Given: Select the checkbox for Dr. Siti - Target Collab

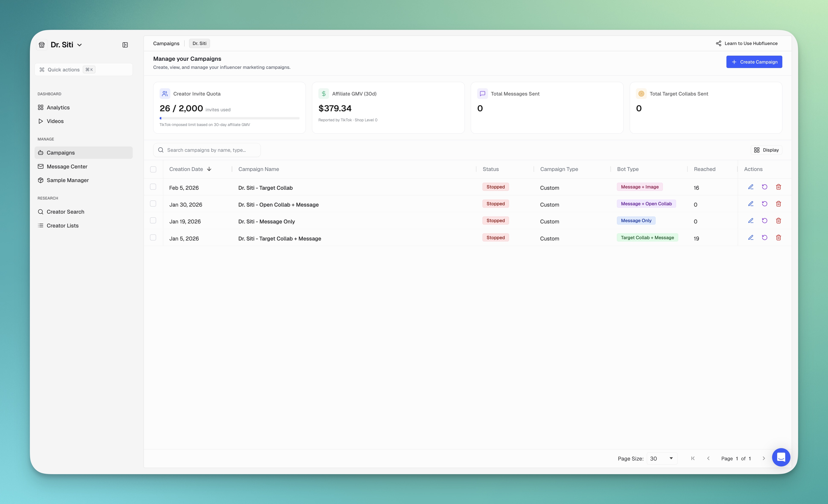Looking at the screenshot, I should [153, 187].
